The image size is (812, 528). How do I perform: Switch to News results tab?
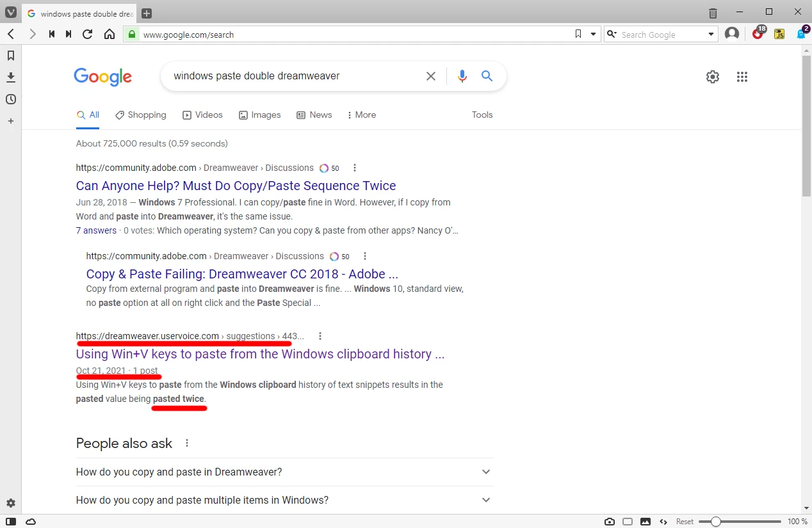coord(314,115)
